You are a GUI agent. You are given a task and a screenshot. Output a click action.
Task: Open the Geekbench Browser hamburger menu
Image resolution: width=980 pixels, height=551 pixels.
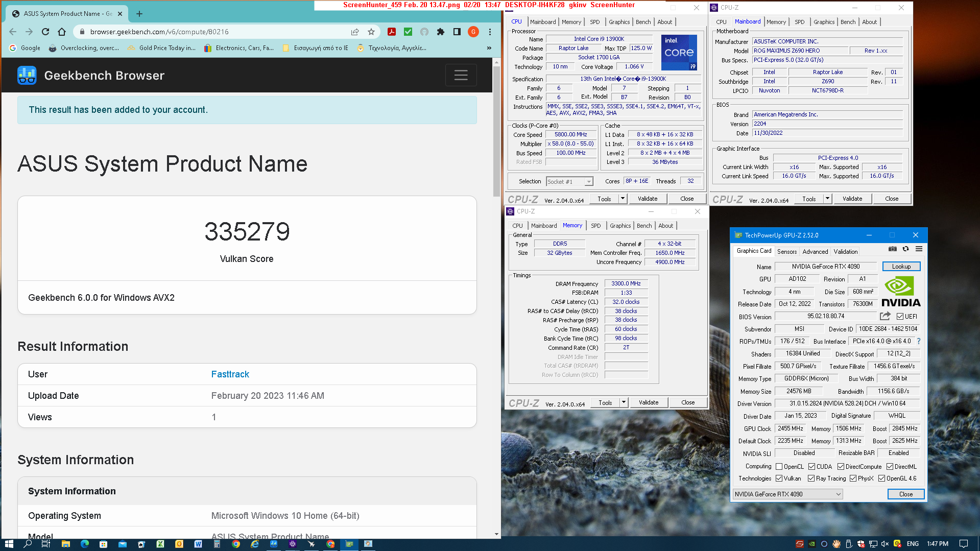(x=461, y=75)
